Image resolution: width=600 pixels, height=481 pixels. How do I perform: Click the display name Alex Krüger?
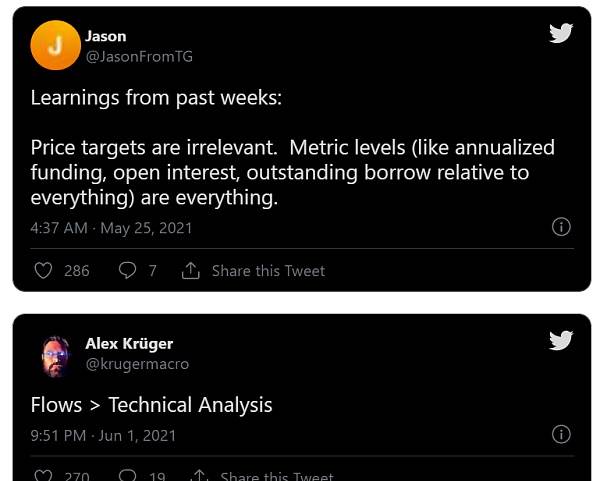[129, 344]
